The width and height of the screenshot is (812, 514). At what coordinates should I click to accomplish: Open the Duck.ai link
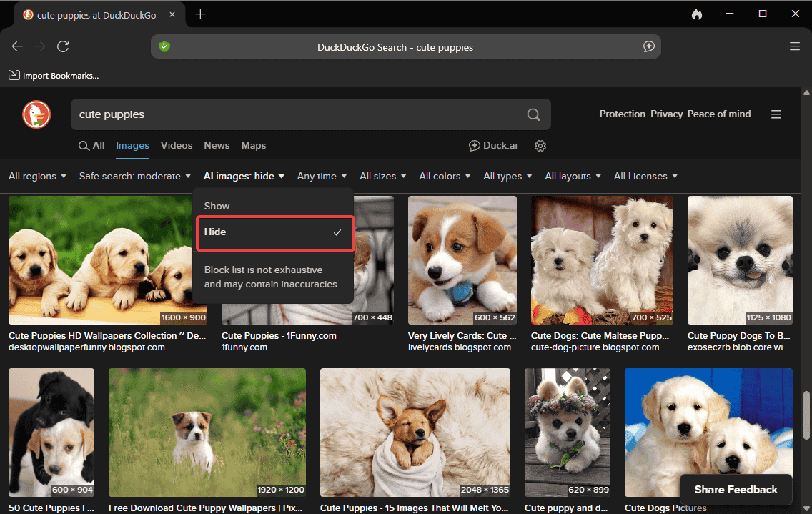(492, 146)
